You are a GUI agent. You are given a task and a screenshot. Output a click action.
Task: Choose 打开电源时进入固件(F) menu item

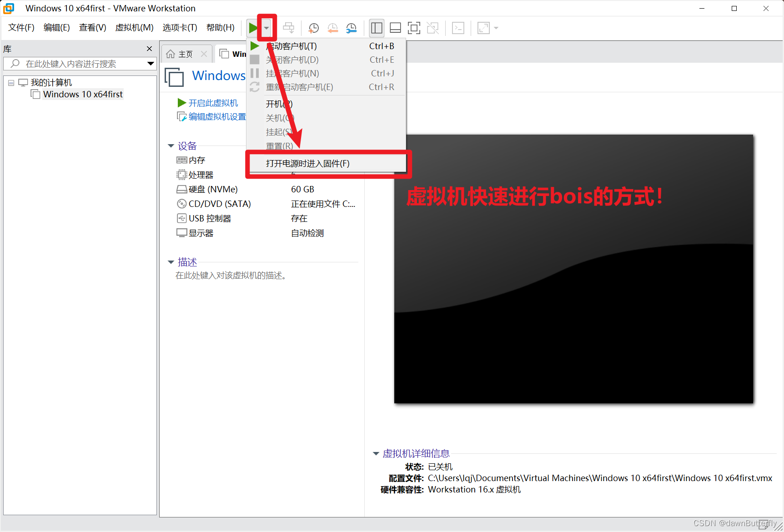pos(326,163)
